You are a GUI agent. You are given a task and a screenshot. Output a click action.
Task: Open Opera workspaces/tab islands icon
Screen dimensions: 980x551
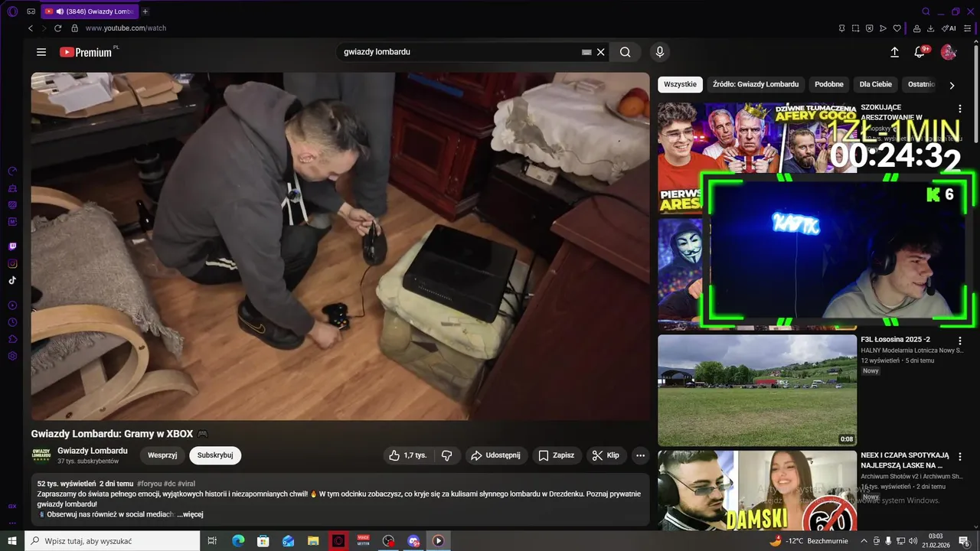point(31,11)
